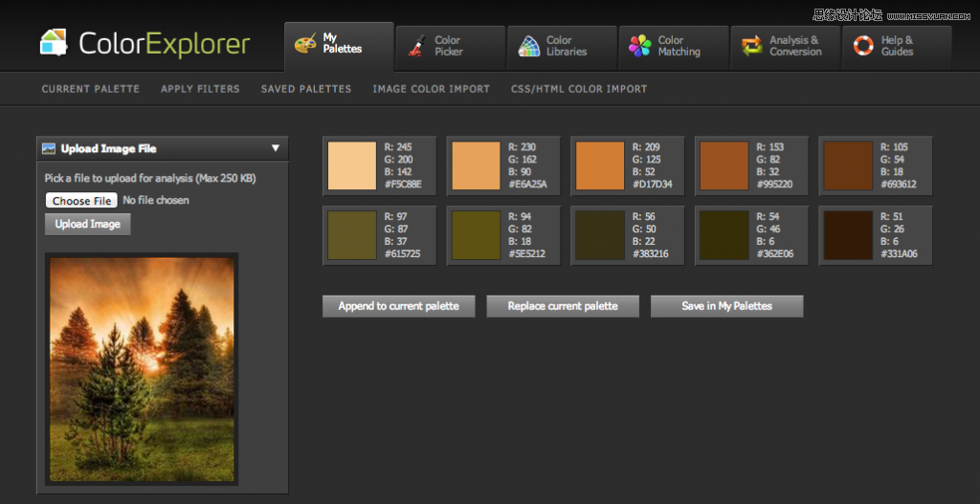
Task: Go to Apply Filters
Action: tap(200, 89)
